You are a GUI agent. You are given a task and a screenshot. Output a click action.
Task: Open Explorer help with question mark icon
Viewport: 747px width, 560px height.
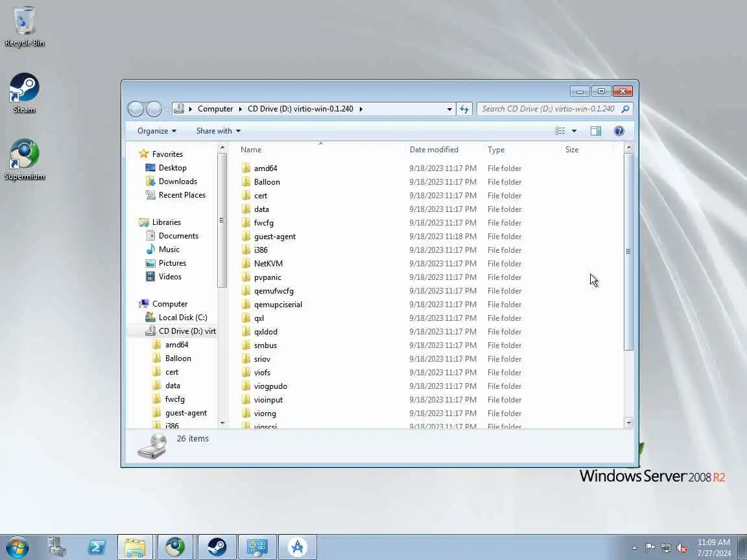pyautogui.click(x=619, y=131)
